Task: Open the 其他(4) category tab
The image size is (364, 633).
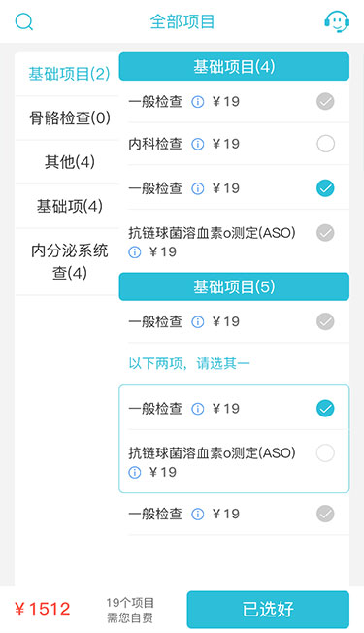Action: (x=70, y=162)
